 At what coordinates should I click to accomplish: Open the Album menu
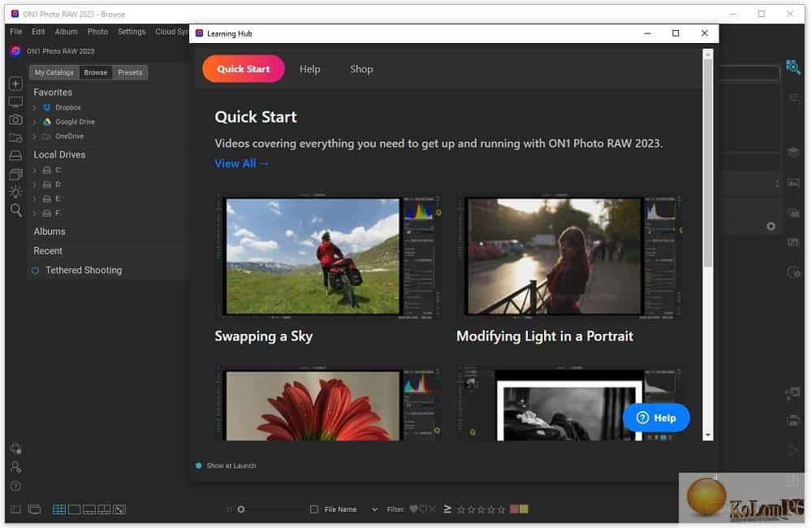click(x=67, y=32)
